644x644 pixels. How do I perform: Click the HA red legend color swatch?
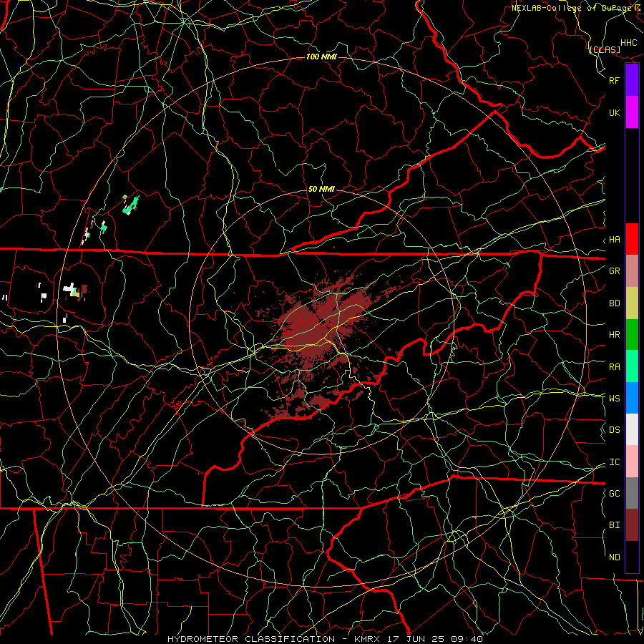coord(632,239)
